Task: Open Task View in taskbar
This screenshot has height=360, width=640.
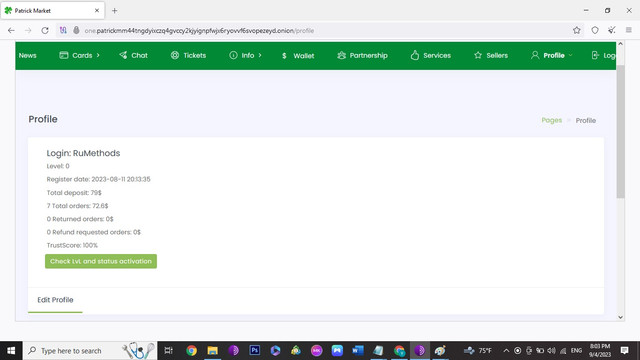Action: coord(168,351)
